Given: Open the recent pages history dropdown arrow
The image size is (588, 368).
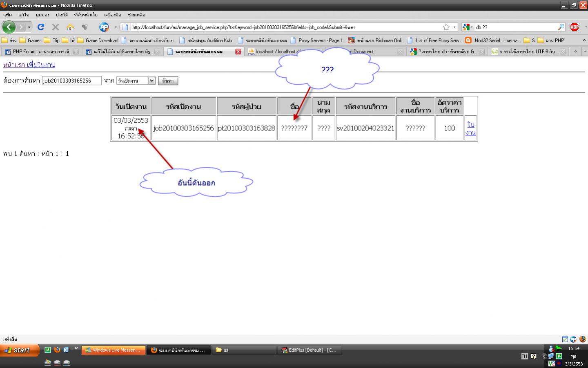Looking at the screenshot, I should [29, 27].
